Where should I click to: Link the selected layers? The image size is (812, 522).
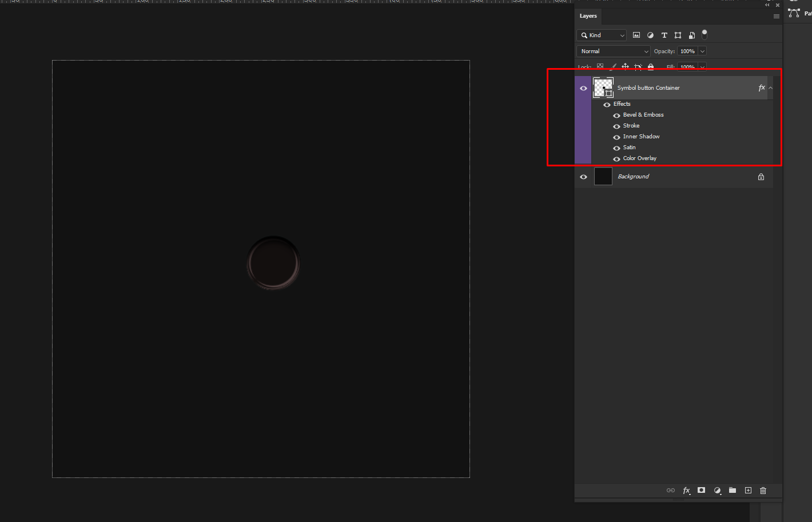pos(671,490)
